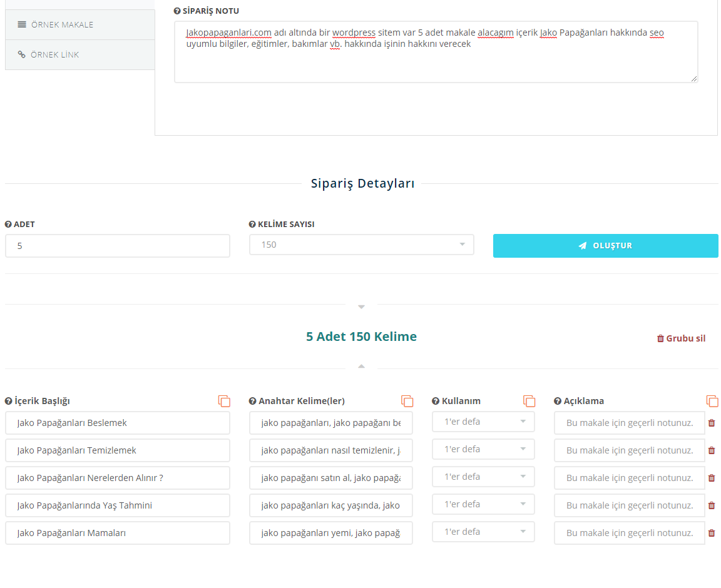
Task: Click the copy icon for Kullanım column
Action: [529, 401]
